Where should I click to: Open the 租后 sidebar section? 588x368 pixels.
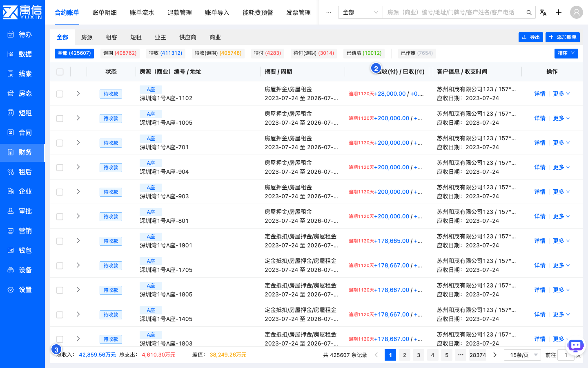click(22, 172)
